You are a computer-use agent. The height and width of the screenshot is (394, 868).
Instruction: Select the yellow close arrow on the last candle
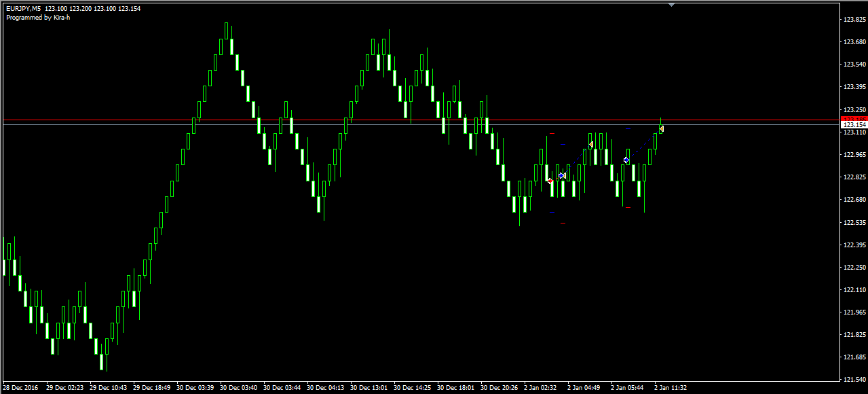661,128
